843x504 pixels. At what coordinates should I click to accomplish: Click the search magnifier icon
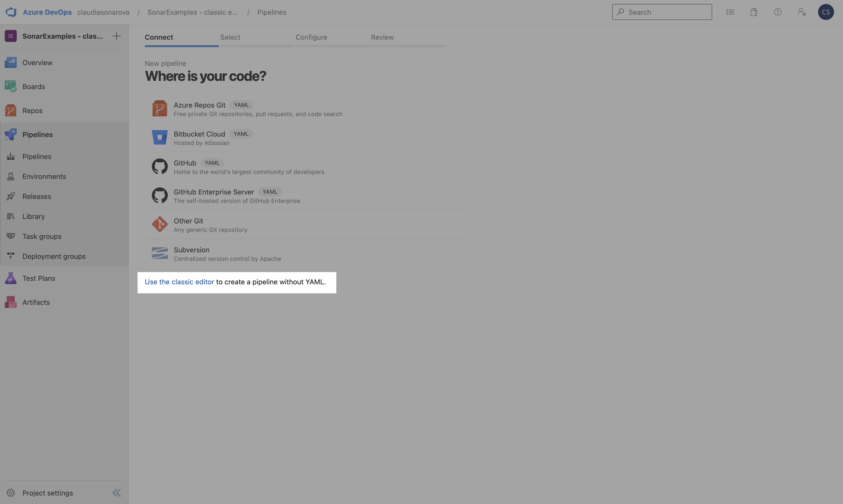(x=620, y=12)
